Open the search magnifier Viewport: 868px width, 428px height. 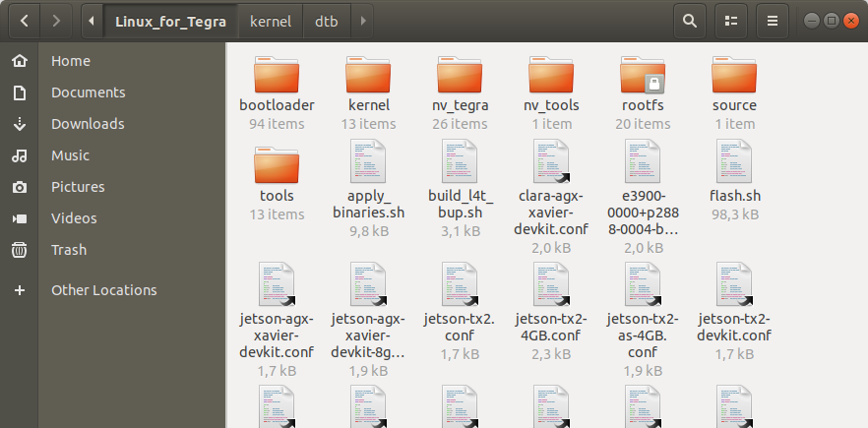click(x=689, y=21)
